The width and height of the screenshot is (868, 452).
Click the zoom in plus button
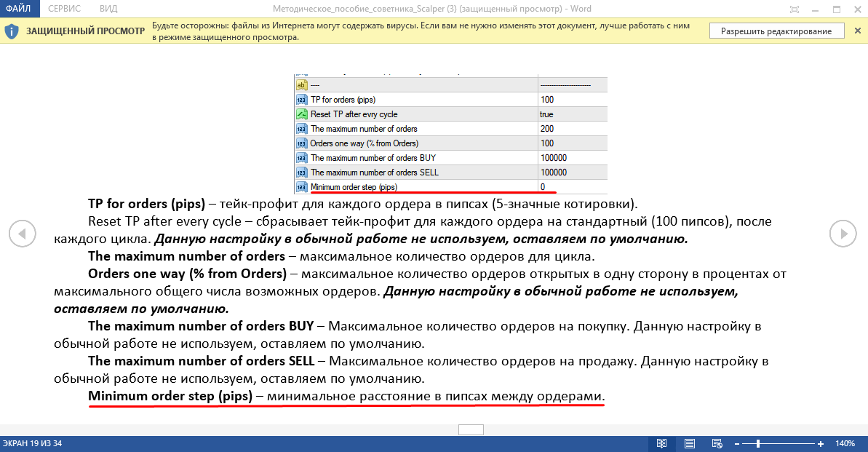(x=821, y=444)
